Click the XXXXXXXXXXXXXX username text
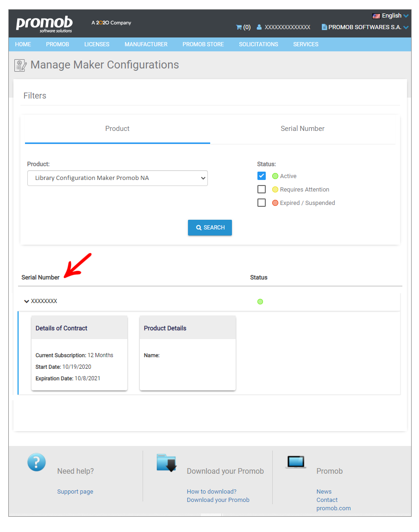Image resolution: width=419 pixels, height=532 pixels. click(x=288, y=27)
